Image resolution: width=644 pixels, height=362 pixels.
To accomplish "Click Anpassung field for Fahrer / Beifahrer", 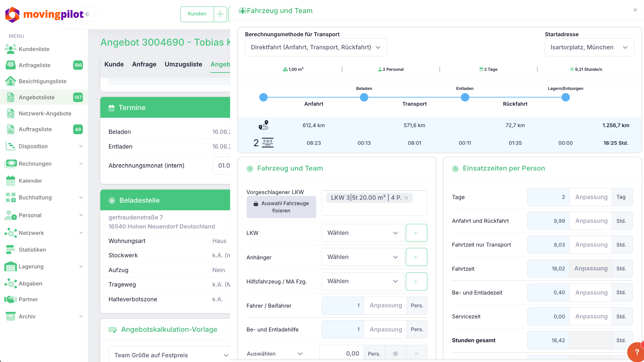I will point(385,306).
